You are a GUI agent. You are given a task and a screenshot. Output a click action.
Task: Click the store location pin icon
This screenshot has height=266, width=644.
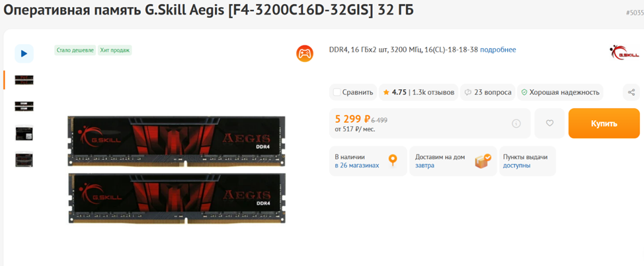pyautogui.click(x=393, y=160)
